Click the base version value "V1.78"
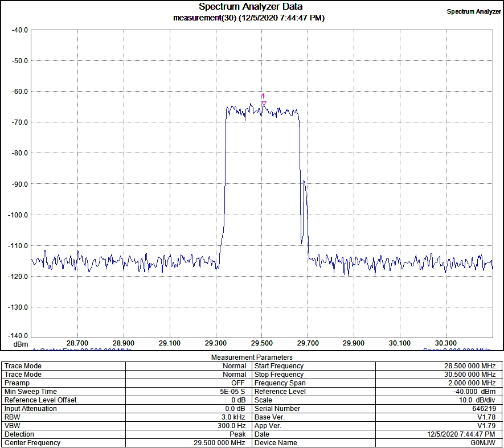The width and height of the screenshot is (504, 448). [486, 417]
